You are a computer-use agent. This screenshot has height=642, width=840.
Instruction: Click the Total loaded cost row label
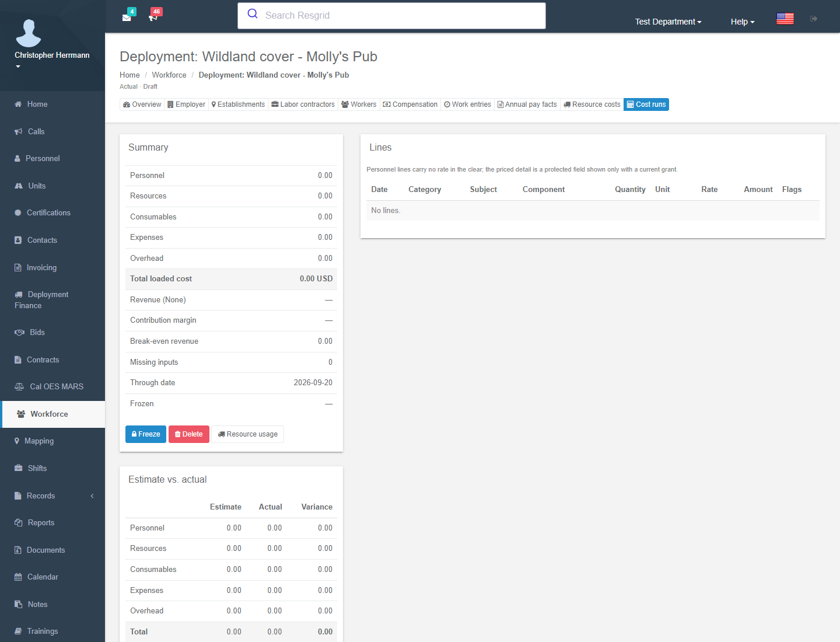(161, 279)
